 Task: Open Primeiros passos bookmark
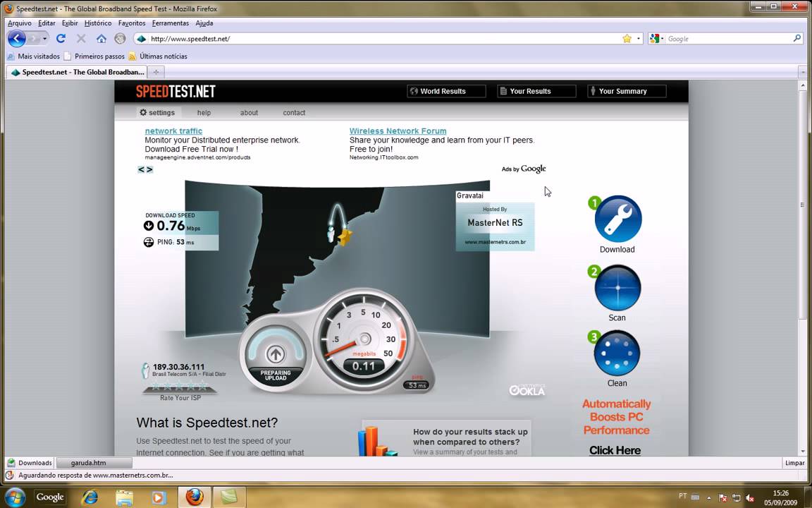(94, 56)
